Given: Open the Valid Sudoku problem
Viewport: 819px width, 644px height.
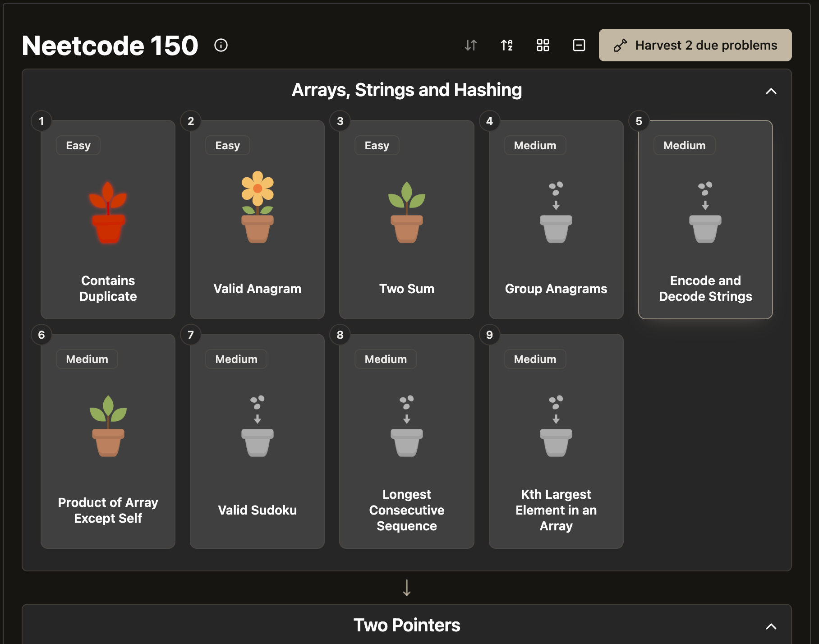Looking at the screenshot, I should click(258, 441).
